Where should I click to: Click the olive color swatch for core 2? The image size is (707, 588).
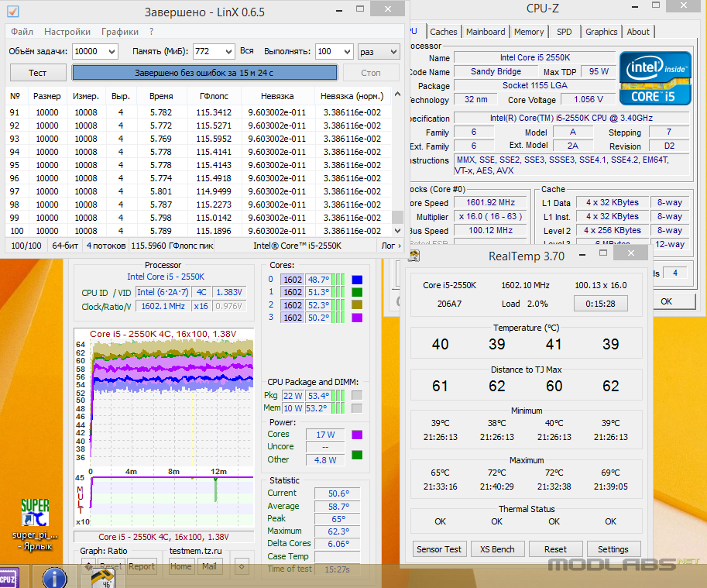coord(357,304)
